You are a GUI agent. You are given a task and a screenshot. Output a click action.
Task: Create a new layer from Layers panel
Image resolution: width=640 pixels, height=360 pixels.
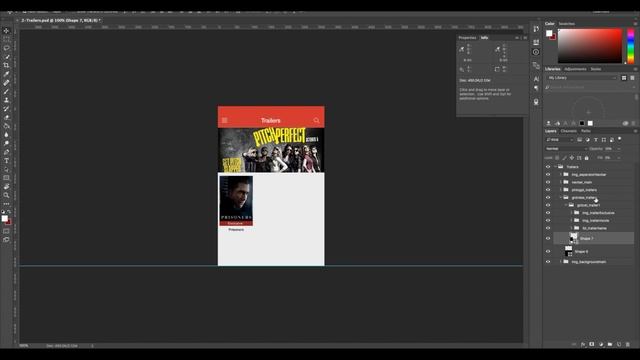[619, 344]
